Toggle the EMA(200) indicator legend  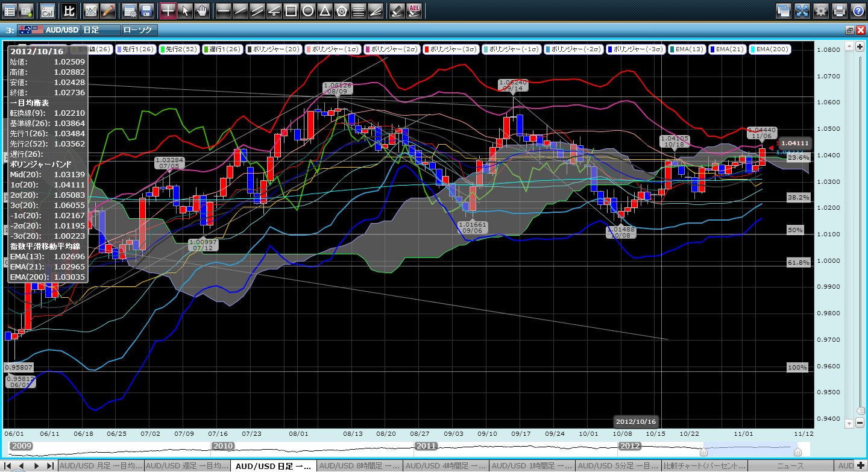point(769,49)
